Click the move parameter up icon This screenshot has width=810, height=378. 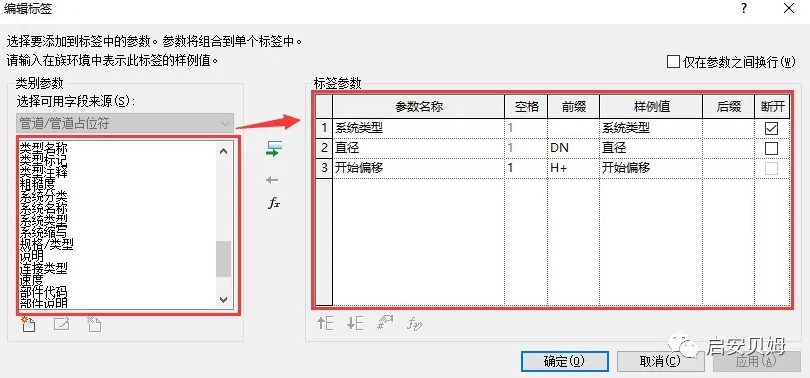tap(325, 324)
